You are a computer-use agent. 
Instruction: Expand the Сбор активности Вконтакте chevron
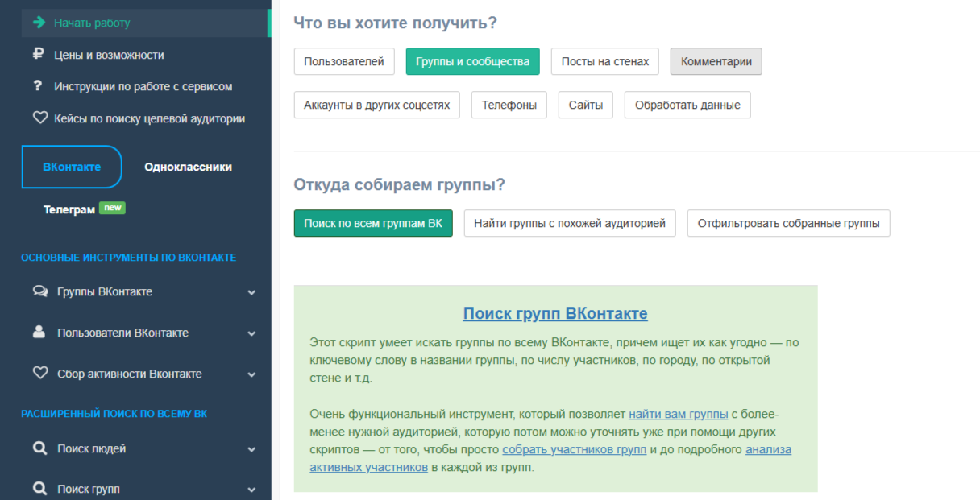(x=252, y=374)
